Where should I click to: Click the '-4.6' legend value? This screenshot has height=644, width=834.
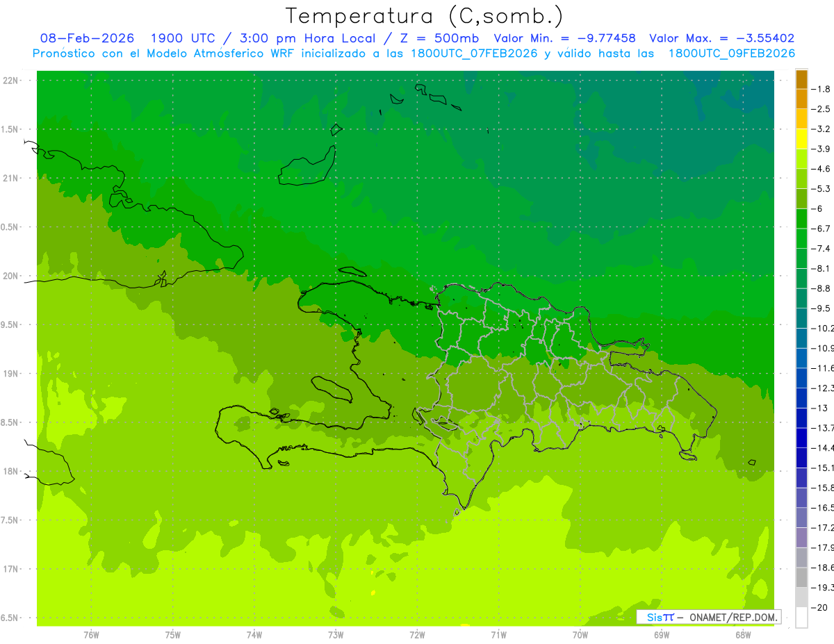pyautogui.click(x=821, y=169)
